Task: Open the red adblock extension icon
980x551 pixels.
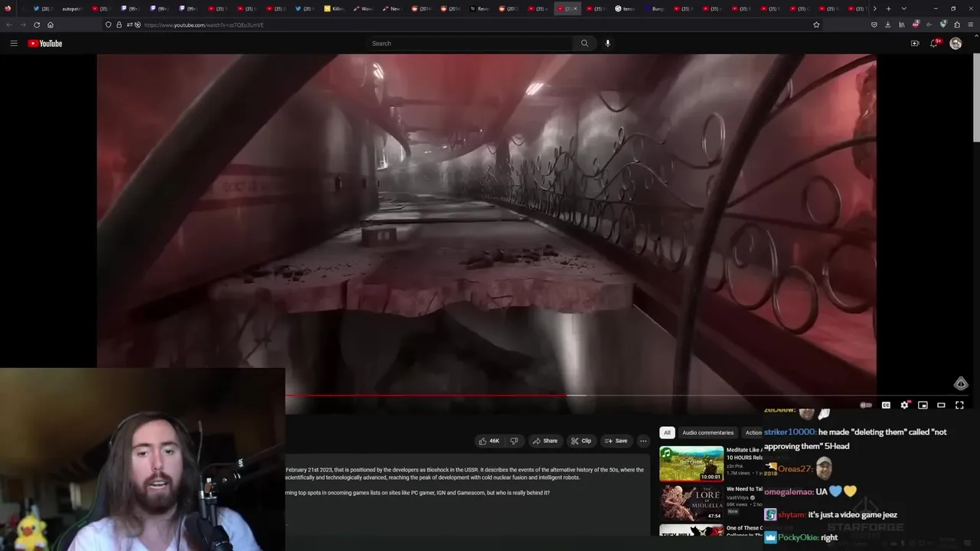Action: (x=916, y=24)
